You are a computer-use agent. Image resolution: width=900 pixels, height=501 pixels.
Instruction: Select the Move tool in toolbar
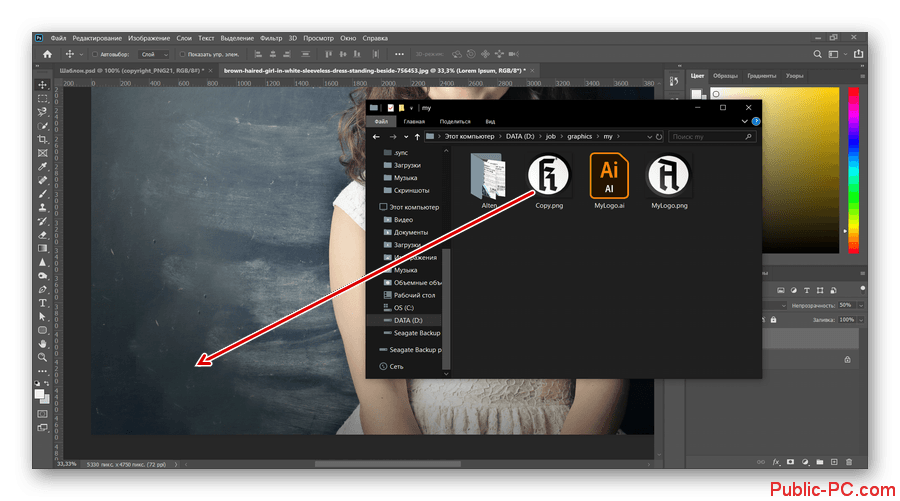coord(42,85)
